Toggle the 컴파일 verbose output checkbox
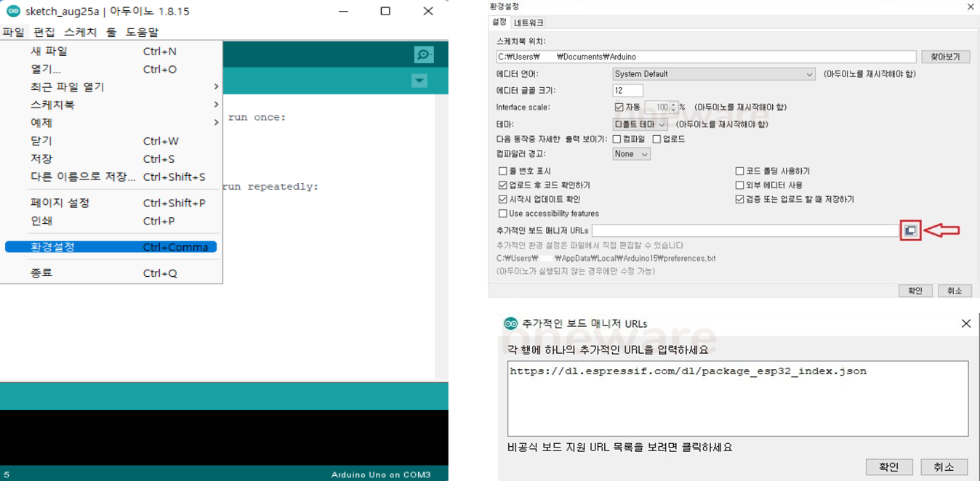Image resolution: width=980 pixels, height=481 pixels. (x=616, y=139)
